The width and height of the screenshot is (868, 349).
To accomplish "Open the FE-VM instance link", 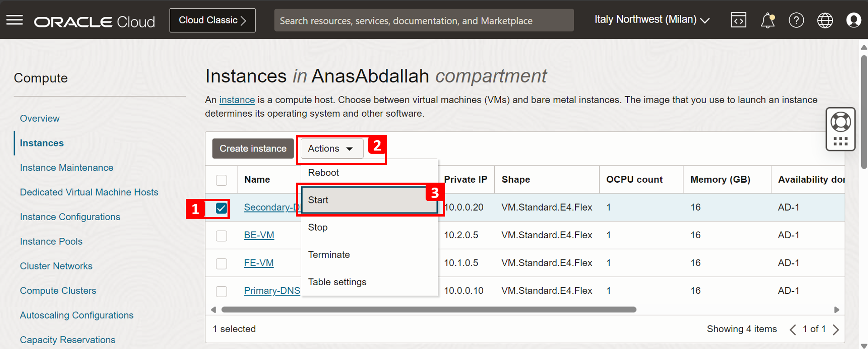I will tap(259, 263).
